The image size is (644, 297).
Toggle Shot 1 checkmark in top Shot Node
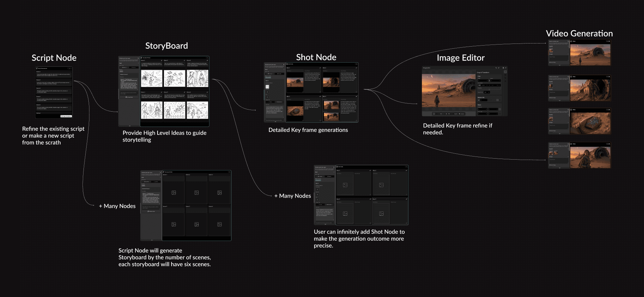320,68
